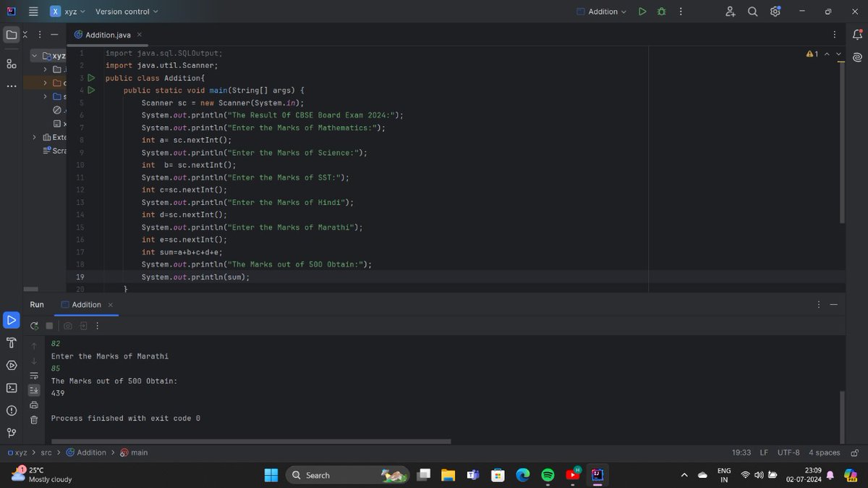868x488 pixels.
Task: Open Search Everywhere magnifier
Action: pos(753,12)
